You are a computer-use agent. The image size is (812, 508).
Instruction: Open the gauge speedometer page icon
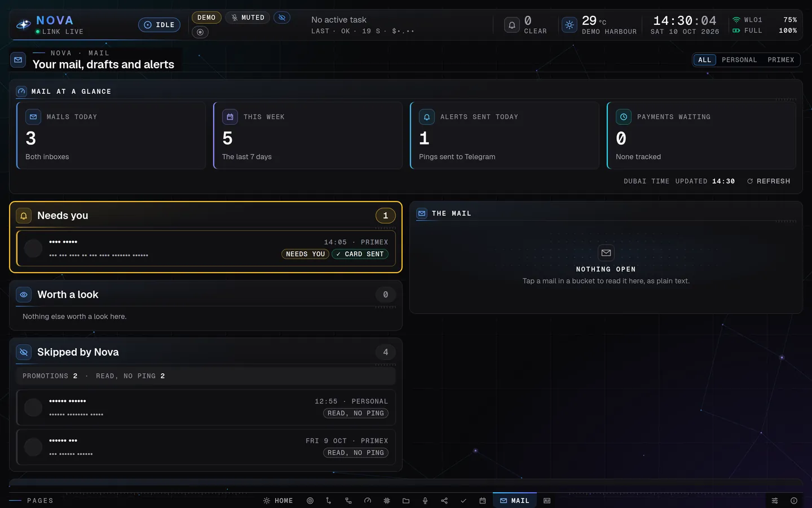tap(368, 501)
